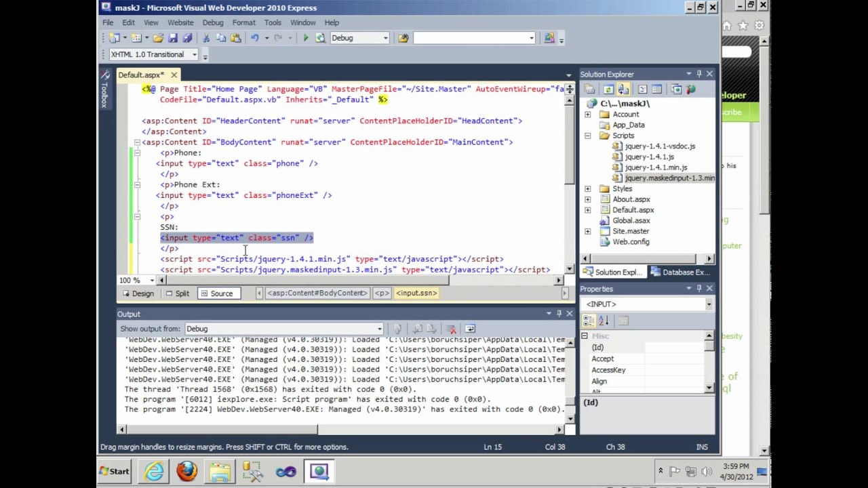Screen dimensions: 868x488
Task: Expand the Site.master node
Action: click(x=587, y=231)
